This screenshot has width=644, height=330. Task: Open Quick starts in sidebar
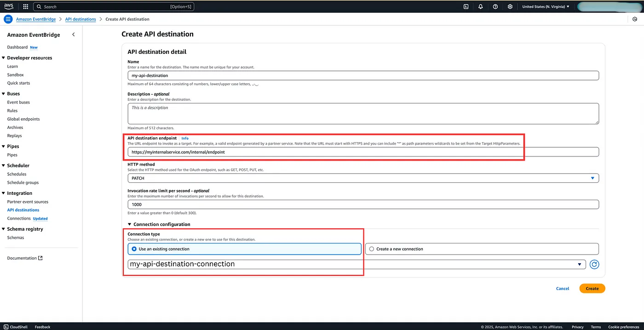pos(18,83)
